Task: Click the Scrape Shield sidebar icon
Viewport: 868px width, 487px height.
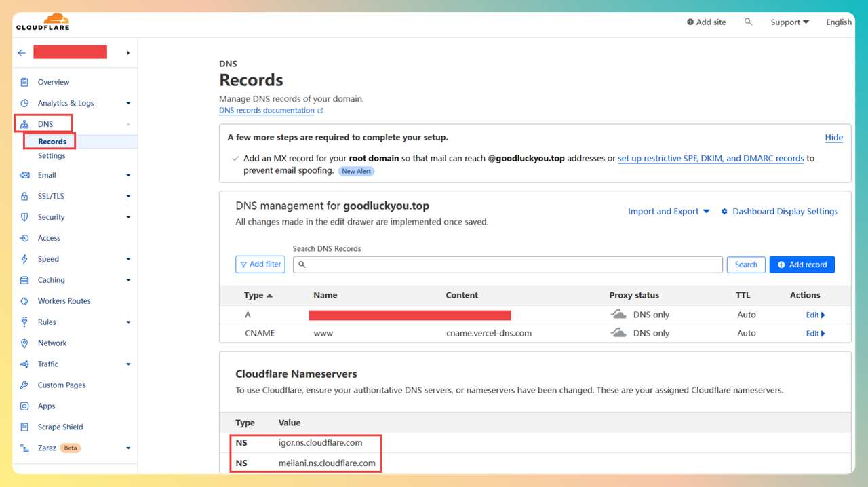Action: (24, 427)
